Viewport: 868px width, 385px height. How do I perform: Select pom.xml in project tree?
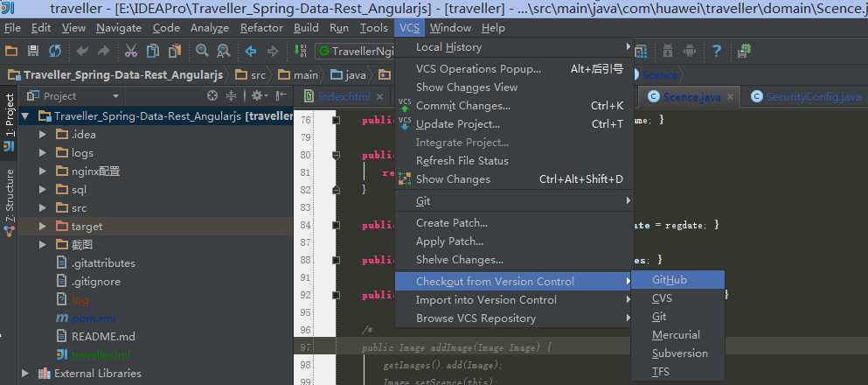coord(86,318)
